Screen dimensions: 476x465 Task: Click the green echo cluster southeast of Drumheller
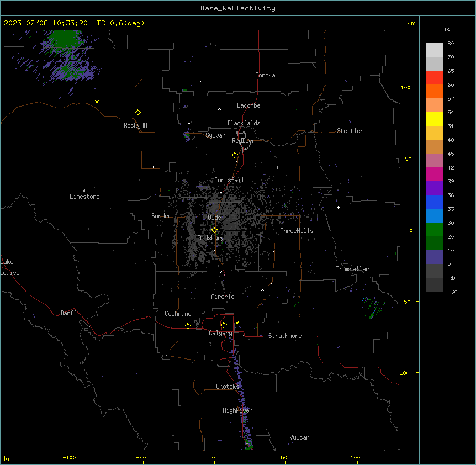pos(373,308)
